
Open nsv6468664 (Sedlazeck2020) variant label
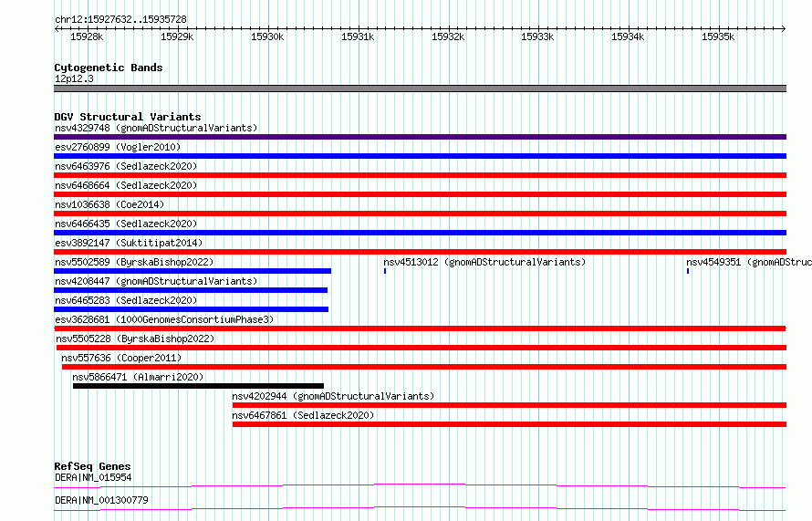click(126, 185)
